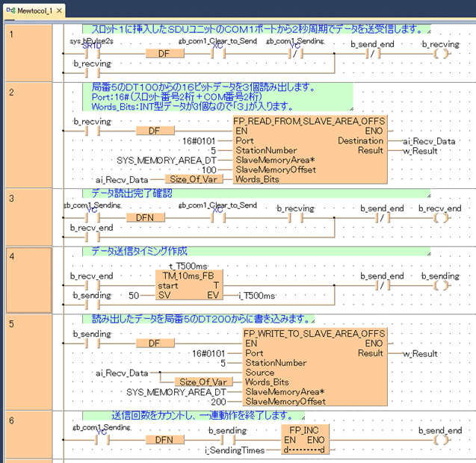Viewport: 476px width, 463px height.
Task: Select network 5 header number
Action: [10, 304]
